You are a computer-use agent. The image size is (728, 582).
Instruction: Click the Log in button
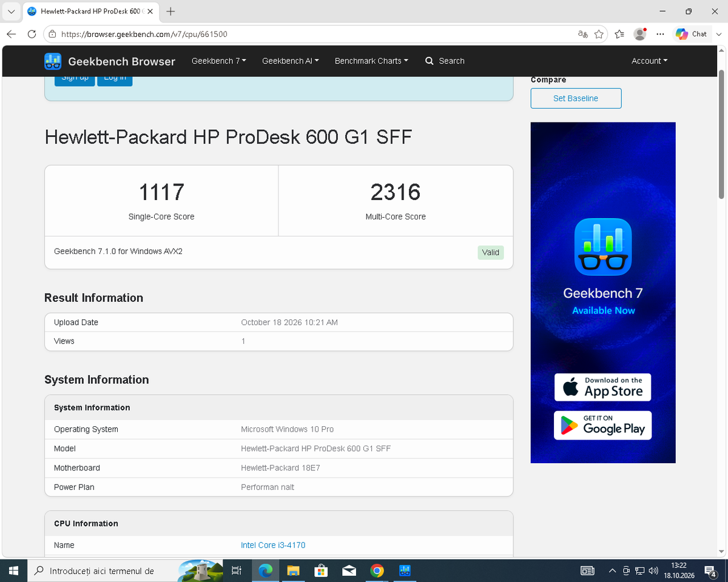(x=115, y=79)
